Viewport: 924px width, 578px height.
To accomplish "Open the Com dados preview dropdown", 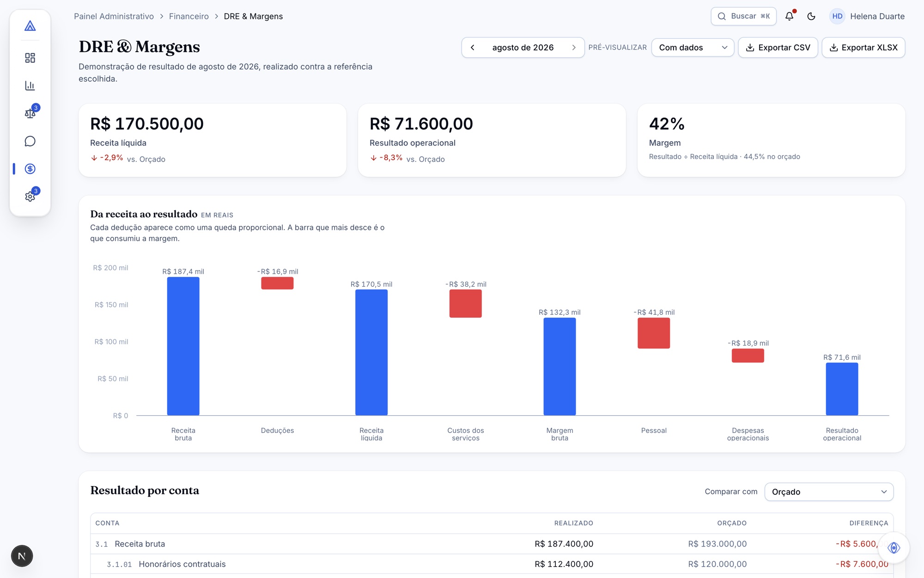I will click(x=693, y=48).
